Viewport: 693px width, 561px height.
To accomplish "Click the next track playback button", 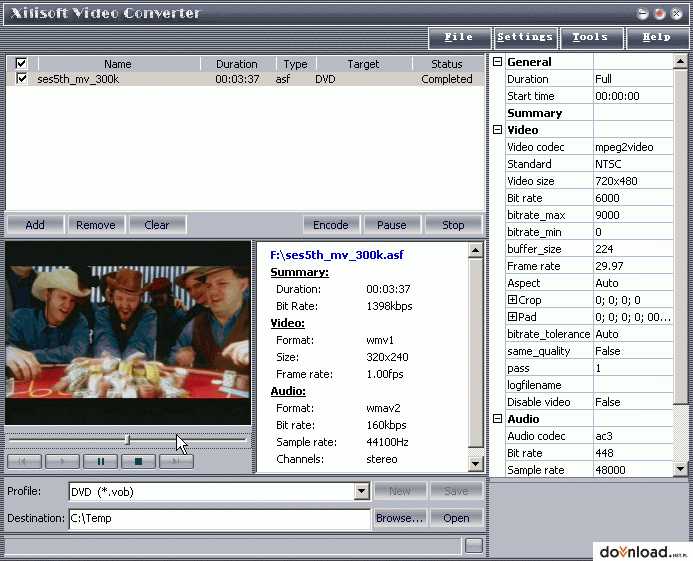I will tap(176, 462).
